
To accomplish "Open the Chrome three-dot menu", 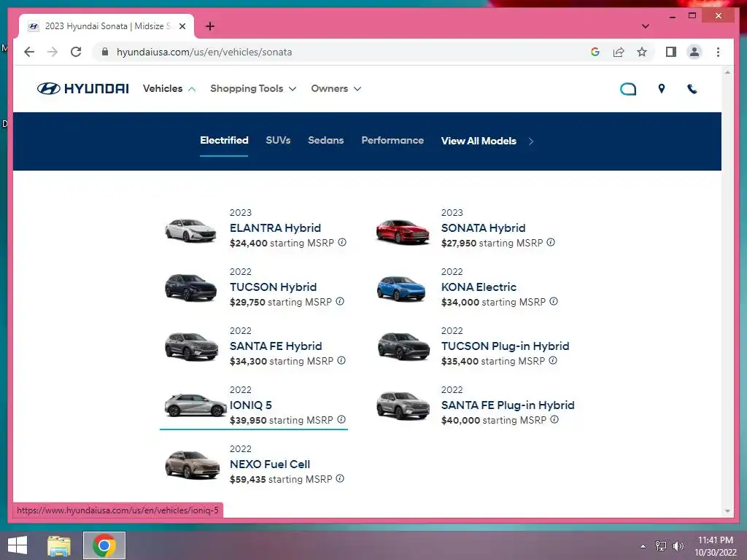I will pos(718,52).
